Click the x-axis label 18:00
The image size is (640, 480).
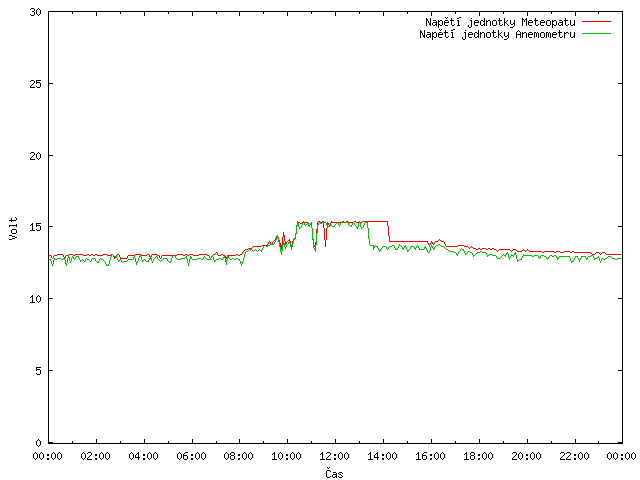[478, 456]
